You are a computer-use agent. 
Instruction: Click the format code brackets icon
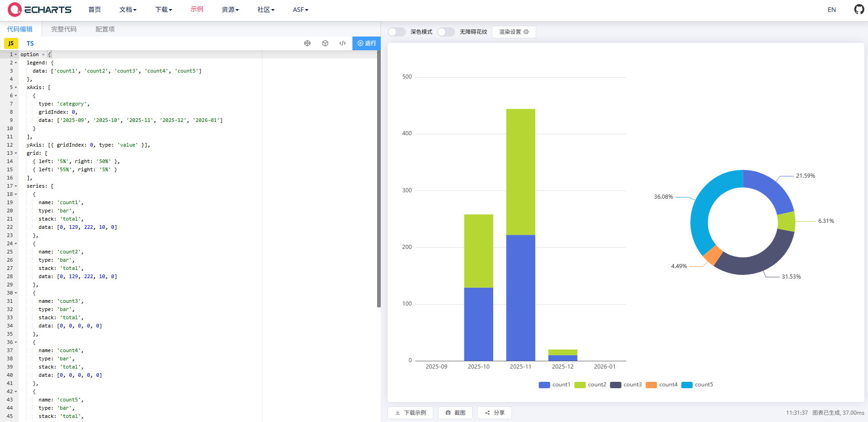click(x=342, y=43)
